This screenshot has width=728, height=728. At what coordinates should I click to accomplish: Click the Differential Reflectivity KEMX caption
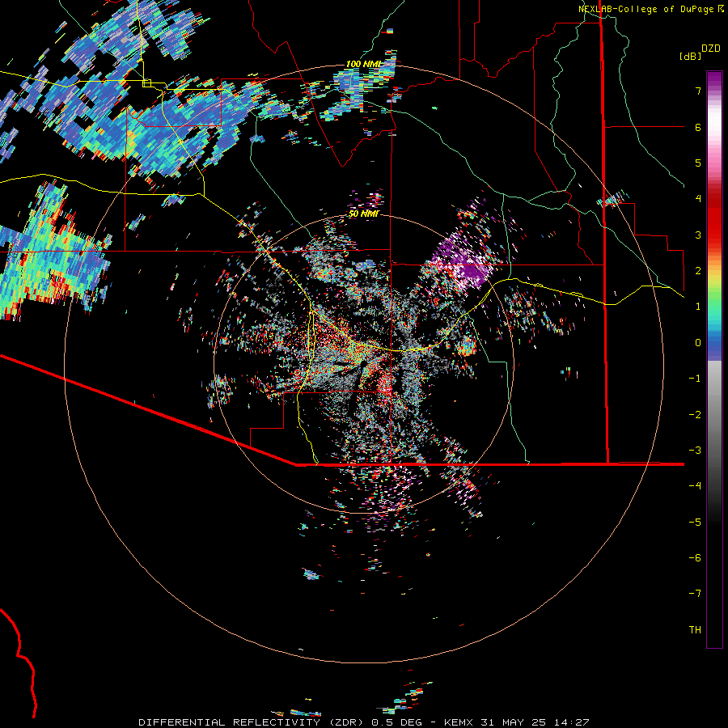[x=363, y=722]
